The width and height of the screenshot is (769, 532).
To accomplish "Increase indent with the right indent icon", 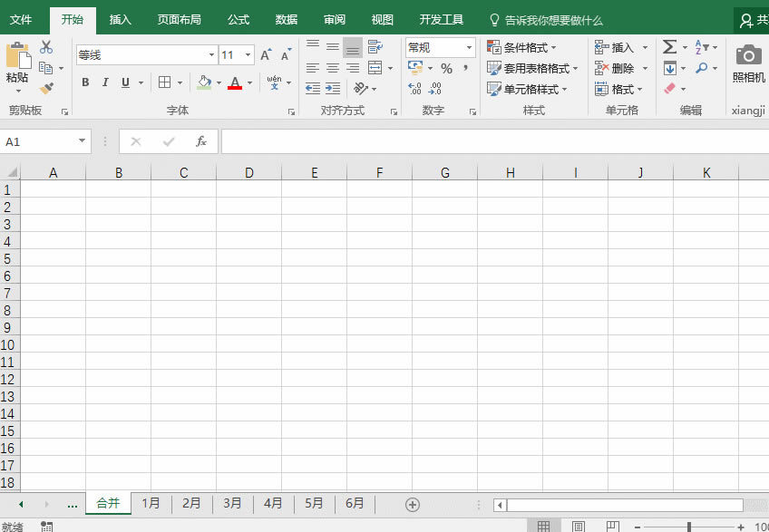I will pyautogui.click(x=333, y=88).
